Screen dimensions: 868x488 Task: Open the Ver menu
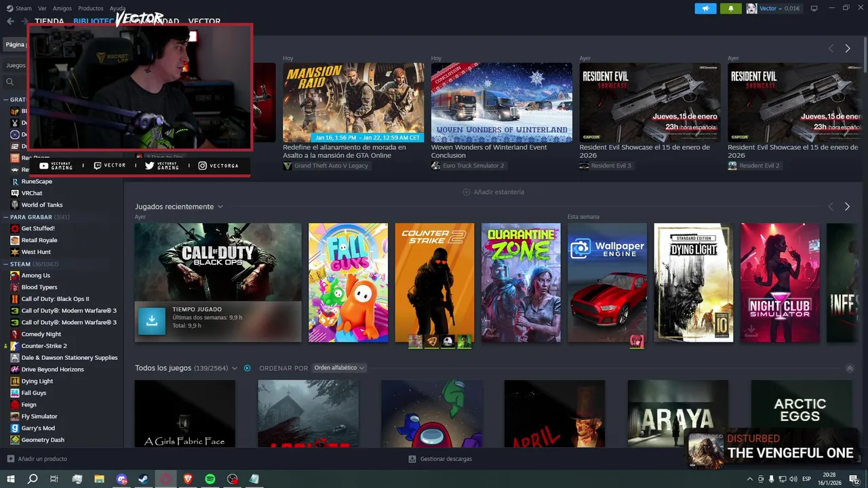[x=42, y=8]
